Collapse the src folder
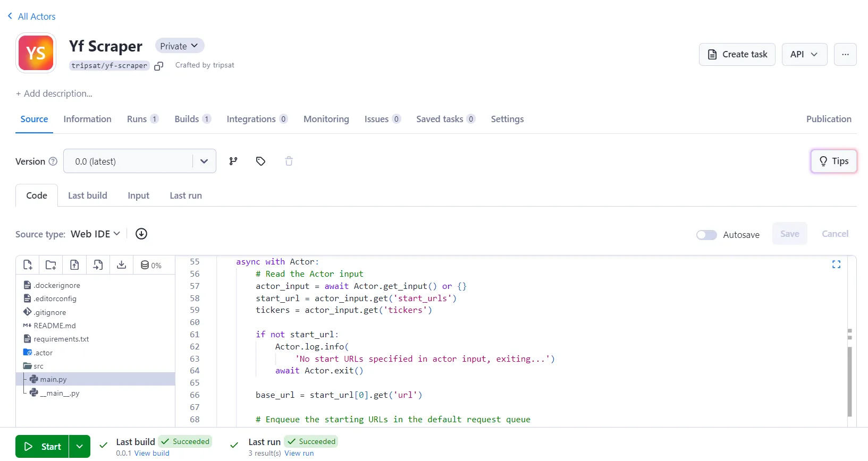868x461 pixels. pos(33,366)
